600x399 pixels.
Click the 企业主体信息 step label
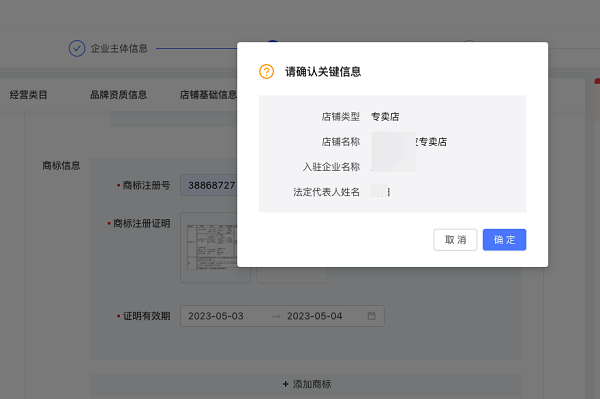coord(119,49)
